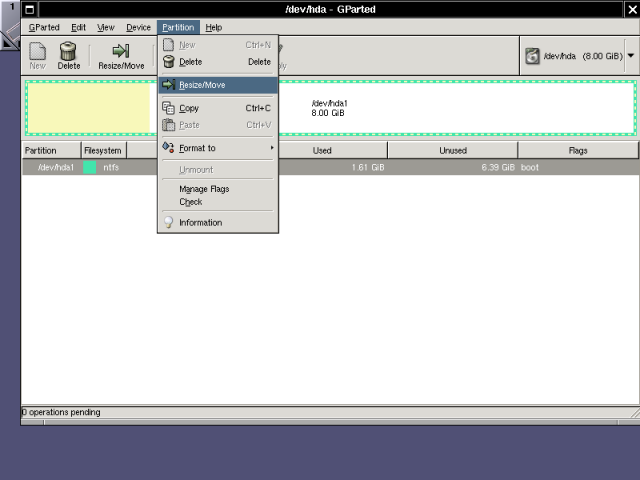Open the Edit menu
This screenshot has height=480, width=640.
[x=78, y=27]
